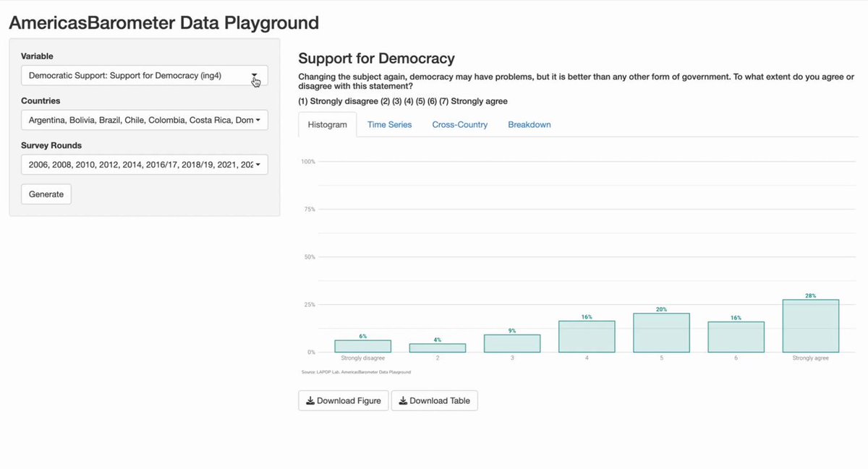
Task: Click the AmericasBarometer Data Playground title
Action: pos(163,22)
